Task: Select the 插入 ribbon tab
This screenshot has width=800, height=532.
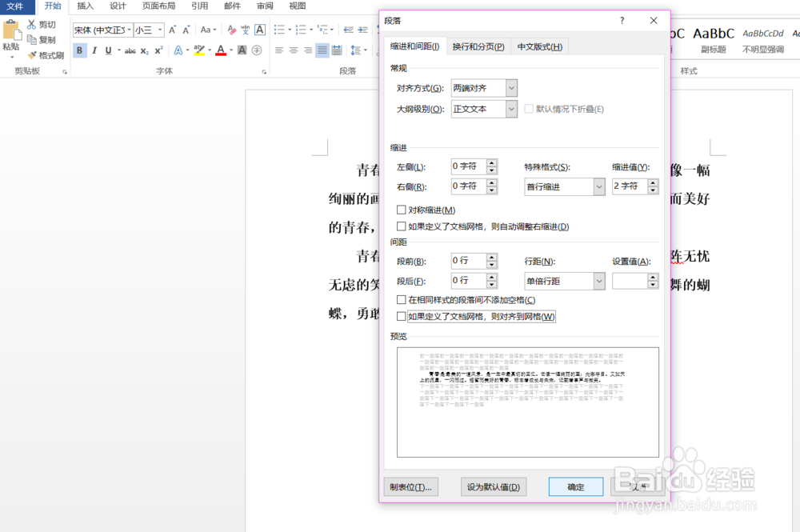Action: point(85,6)
